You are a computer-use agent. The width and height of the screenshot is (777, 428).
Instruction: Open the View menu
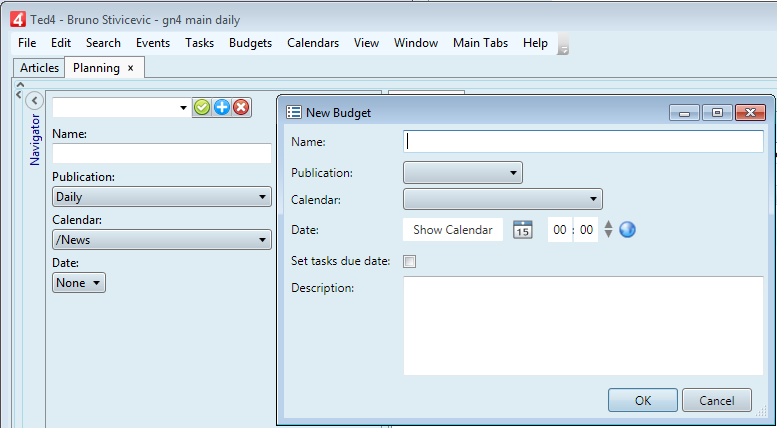[x=366, y=43]
